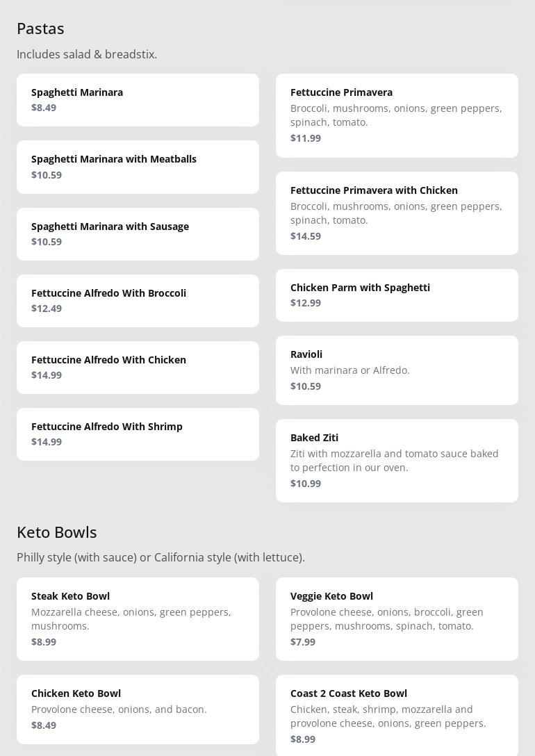Select the Spaghetti Marinara menu item
535x756 pixels.
click(x=138, y=100)
